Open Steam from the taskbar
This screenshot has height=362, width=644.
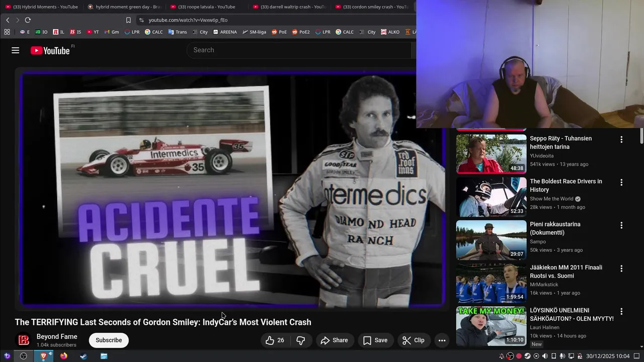click(84, 356)
